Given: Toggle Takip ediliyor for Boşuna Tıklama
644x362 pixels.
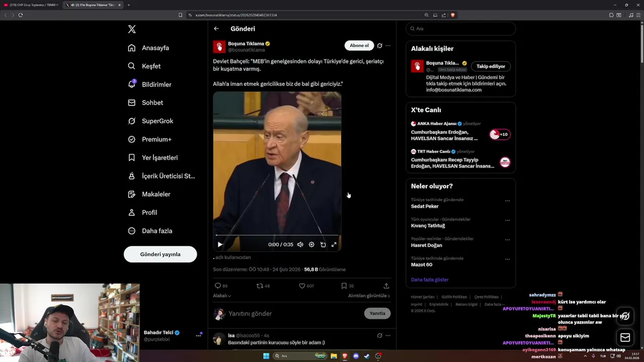Looking at the screenshot, I should coord(491,66).
